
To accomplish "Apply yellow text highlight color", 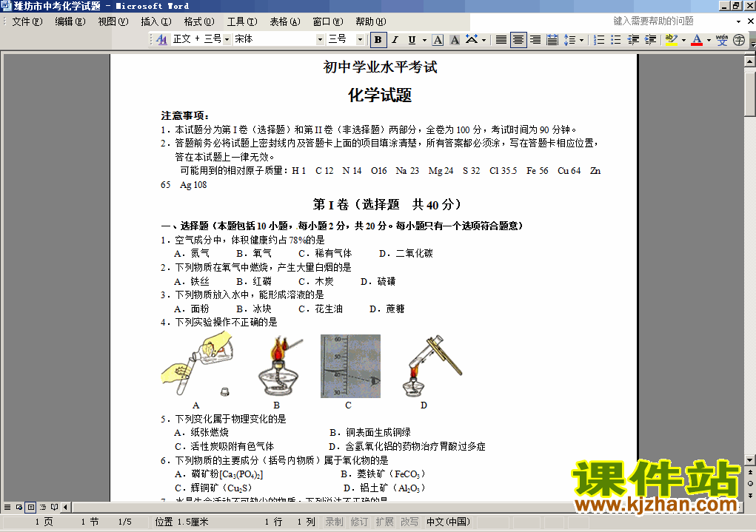I will 671,39.
